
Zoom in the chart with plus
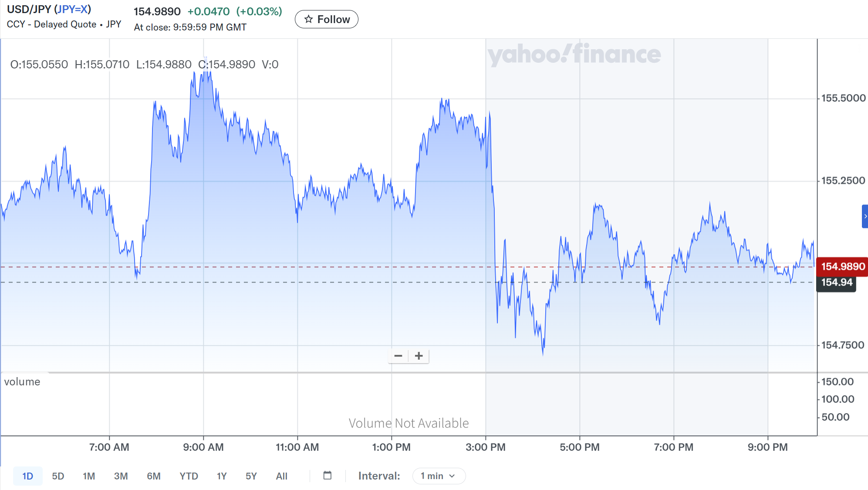[x=419, y=356]
